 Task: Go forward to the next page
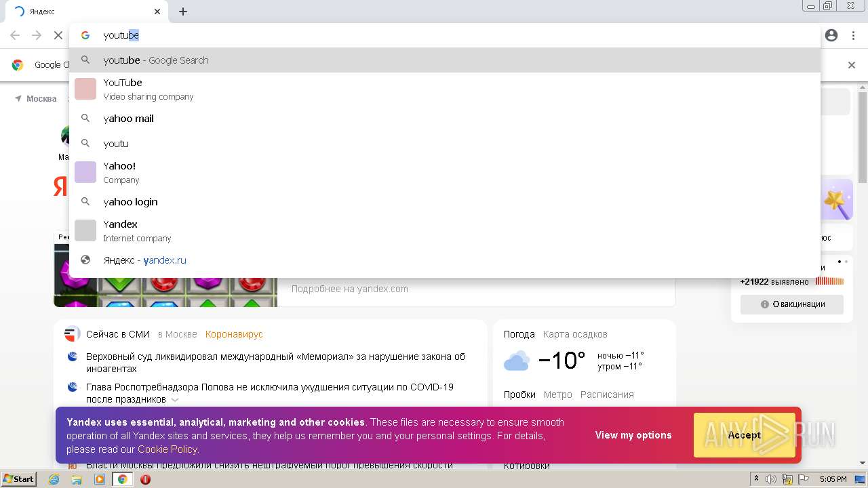point(37,35)
